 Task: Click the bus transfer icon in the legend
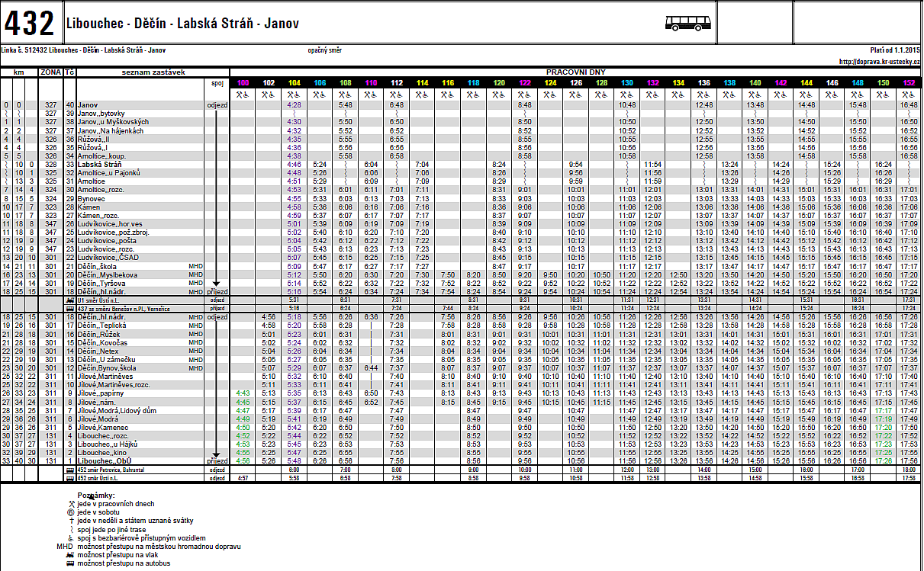coord(70,563)
